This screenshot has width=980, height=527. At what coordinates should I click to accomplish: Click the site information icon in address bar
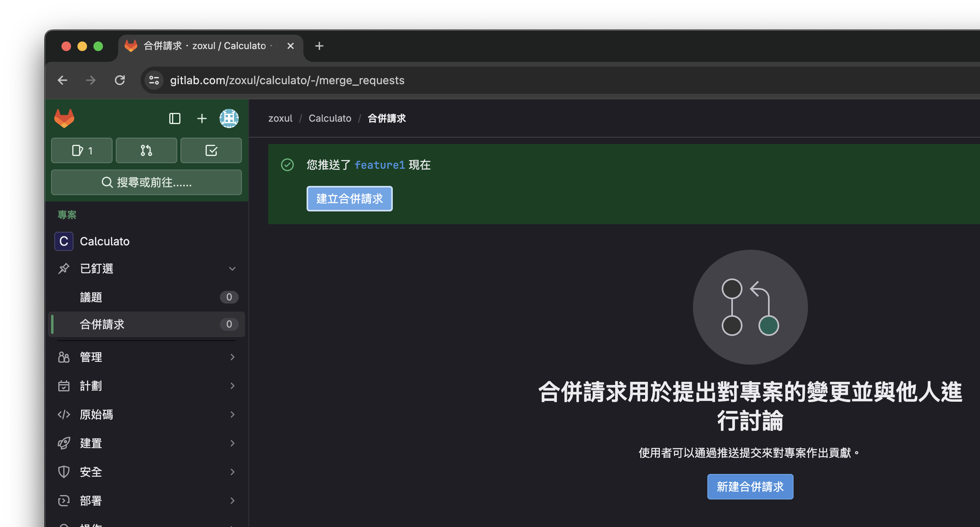click(154, 80)
